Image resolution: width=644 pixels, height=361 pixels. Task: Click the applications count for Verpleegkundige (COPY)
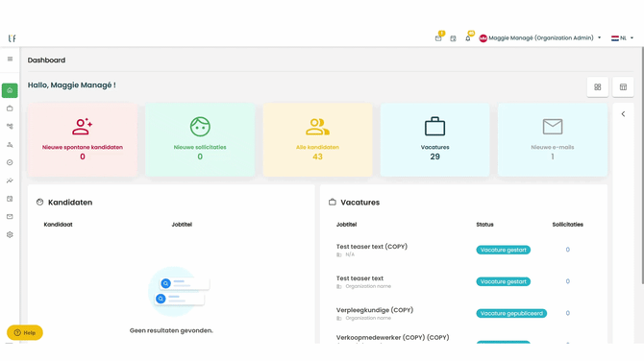click(x=568, y=313)
